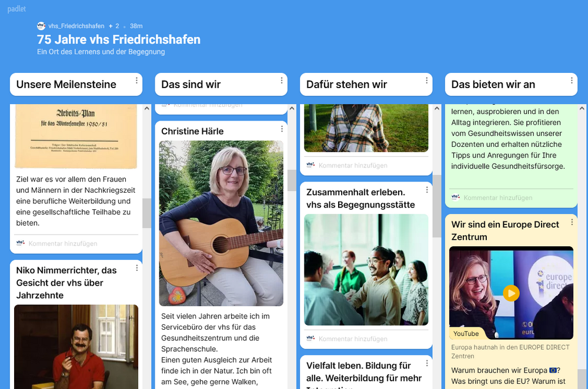
Task: Open three-dot menu on Christine Härle post
Action: pyautogui.click(x=282, y=129)
